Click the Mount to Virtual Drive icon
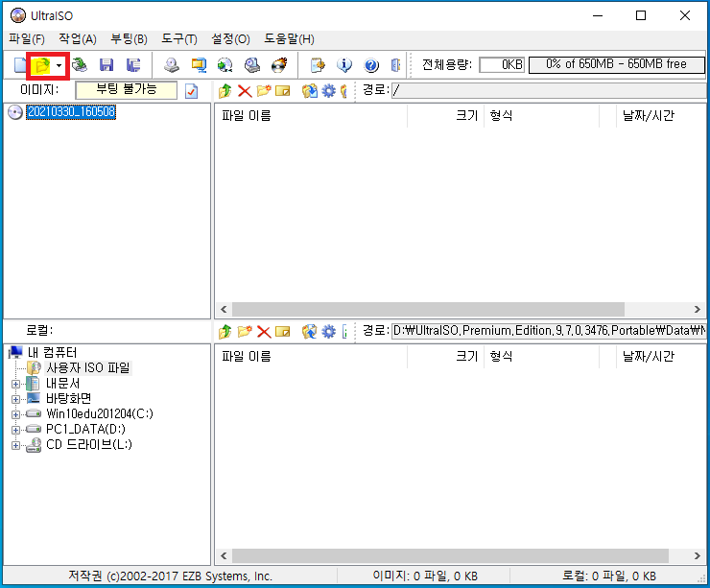 (252, 65)
